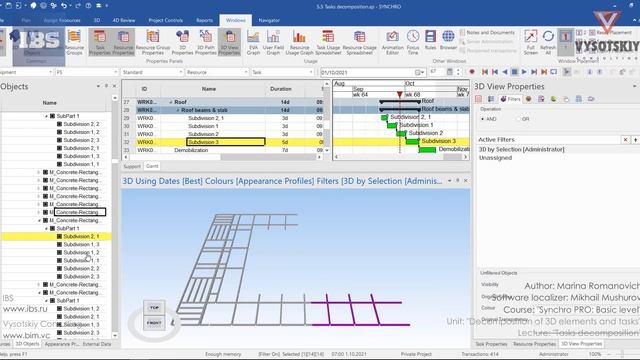Play the 4D animation forward

524,72
